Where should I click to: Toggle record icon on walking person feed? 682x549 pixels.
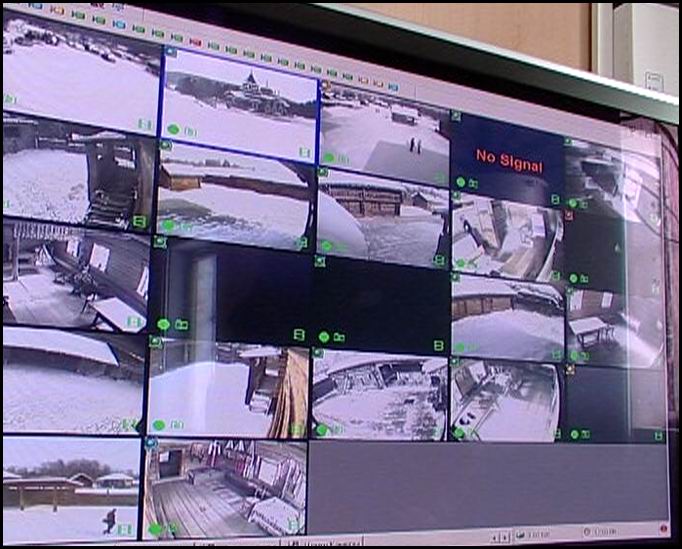point(124,529)
